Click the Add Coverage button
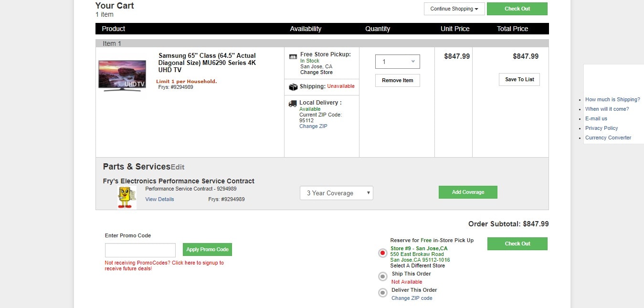This screenshot has width=644, height=308. (x=468, y=192)
